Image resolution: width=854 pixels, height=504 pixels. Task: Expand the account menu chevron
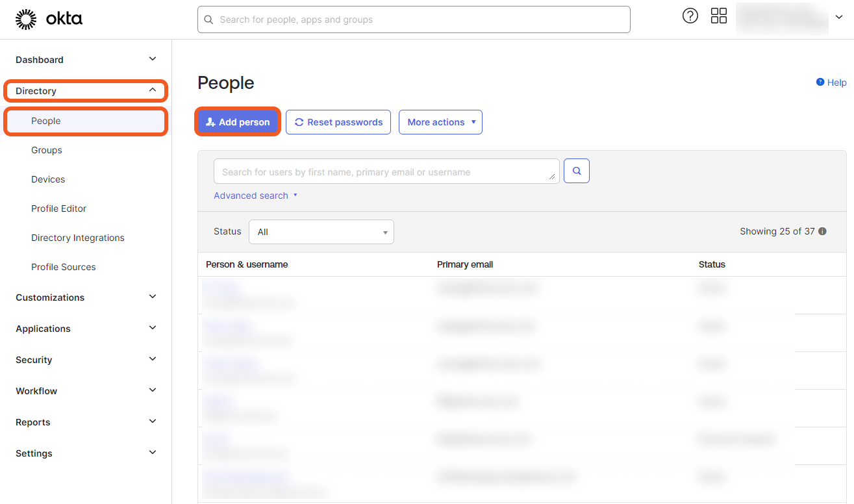(x=839, y=18)
